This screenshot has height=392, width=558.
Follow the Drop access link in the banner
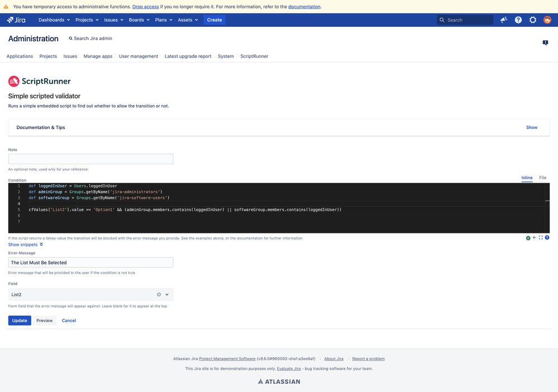(x=145, y=6)
